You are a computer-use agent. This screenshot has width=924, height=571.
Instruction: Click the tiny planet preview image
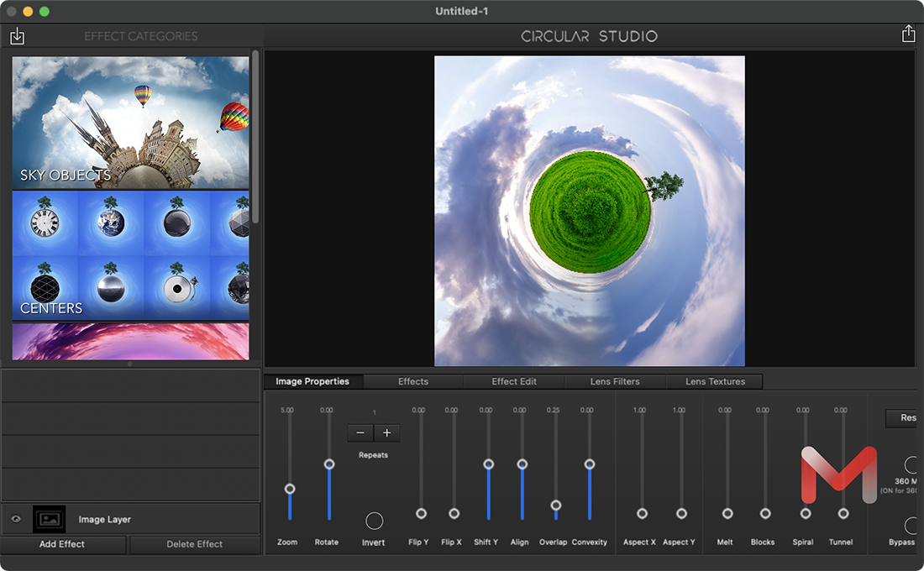590,211
